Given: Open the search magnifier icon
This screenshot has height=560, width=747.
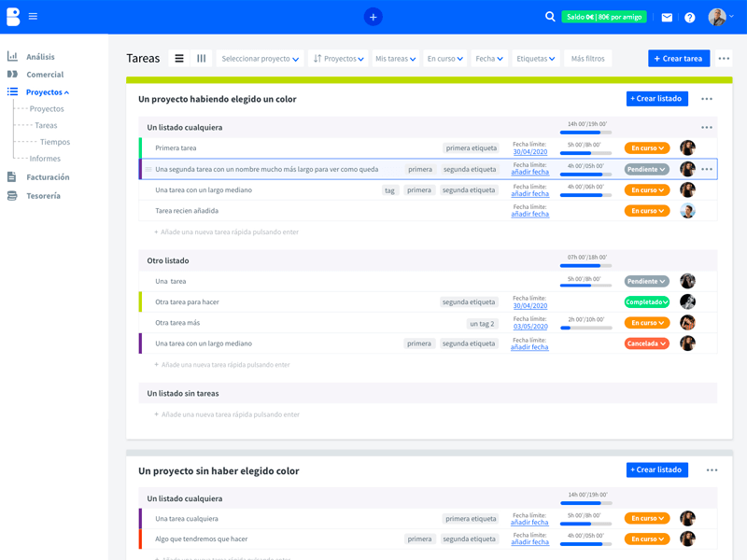Looking at the screenshot, I should 550,17.
